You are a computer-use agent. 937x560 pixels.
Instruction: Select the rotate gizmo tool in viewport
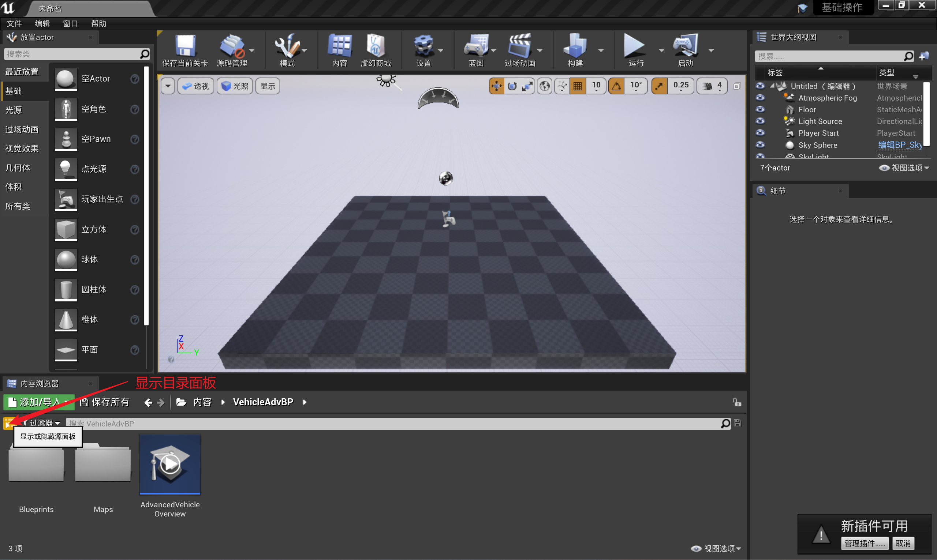click(x=512, y=86)
